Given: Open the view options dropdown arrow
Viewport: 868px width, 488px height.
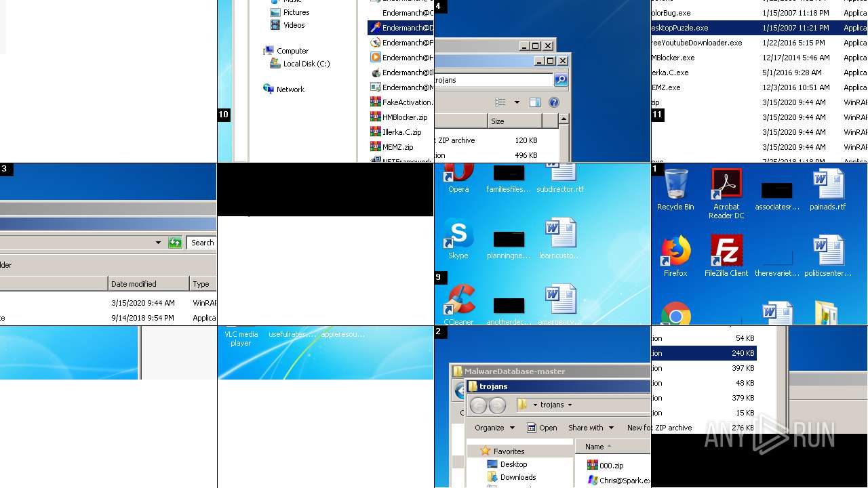Looking at the screenshot, I should (x=517, y=102).
